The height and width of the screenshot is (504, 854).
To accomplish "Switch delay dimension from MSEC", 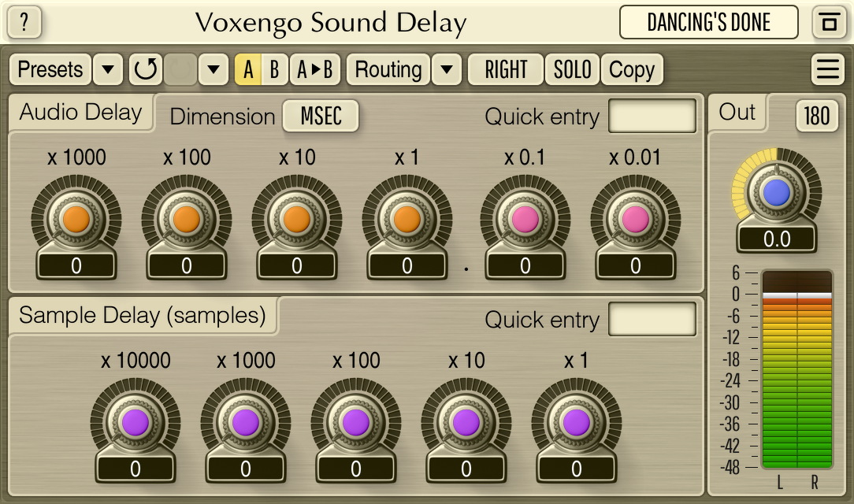I will [320, 116].
